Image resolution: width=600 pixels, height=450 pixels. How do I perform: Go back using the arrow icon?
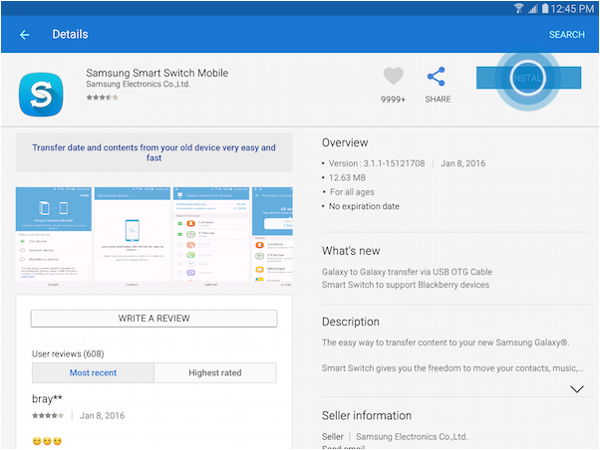pos(24,35)
